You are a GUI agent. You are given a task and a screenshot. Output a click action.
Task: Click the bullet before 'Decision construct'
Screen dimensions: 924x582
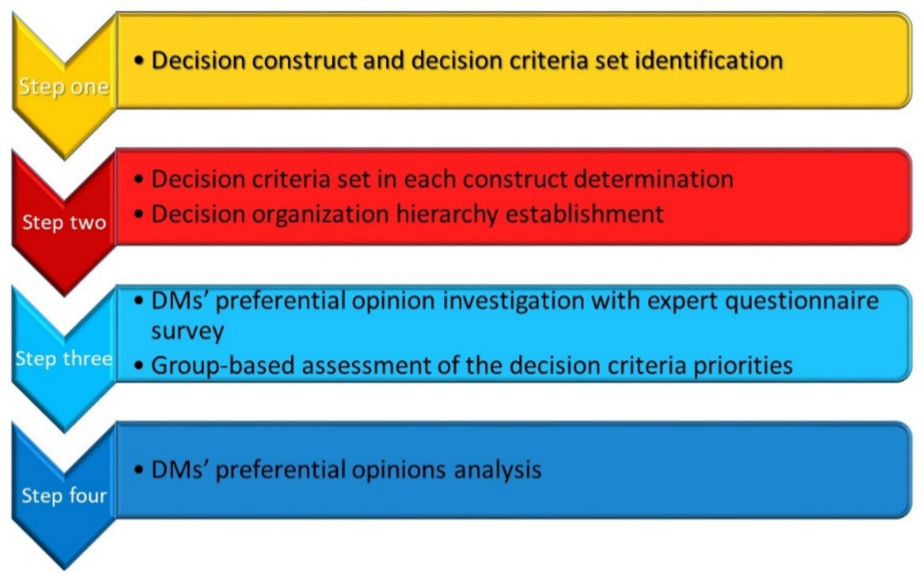click(x=139, y=61)
